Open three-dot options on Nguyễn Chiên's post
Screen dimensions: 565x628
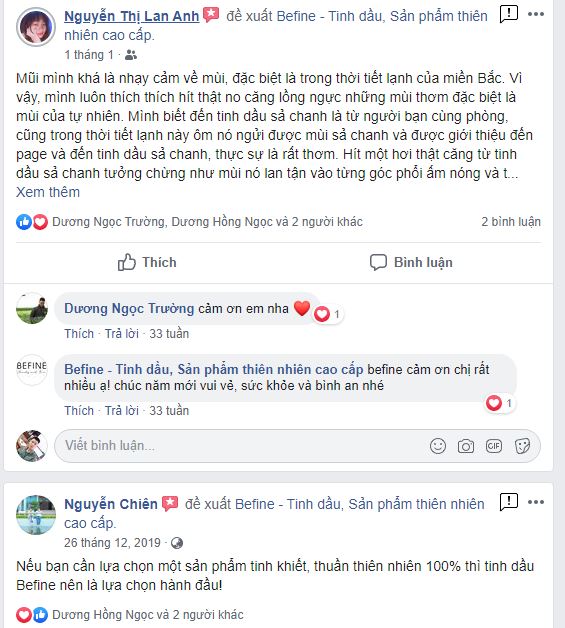pos(536,502)
